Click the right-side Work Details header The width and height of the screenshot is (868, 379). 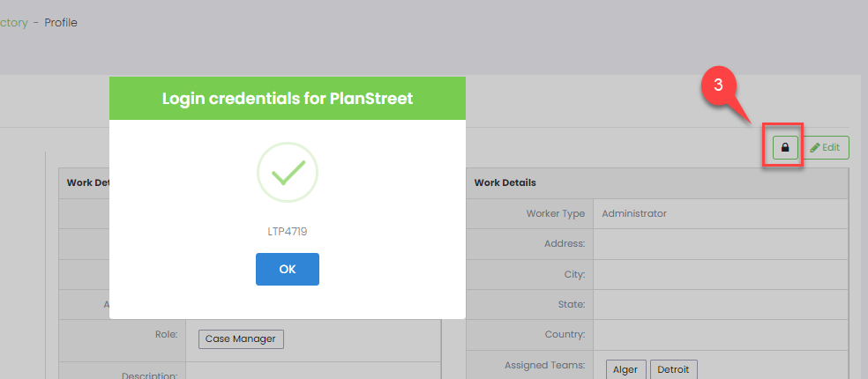pos(505,182)
